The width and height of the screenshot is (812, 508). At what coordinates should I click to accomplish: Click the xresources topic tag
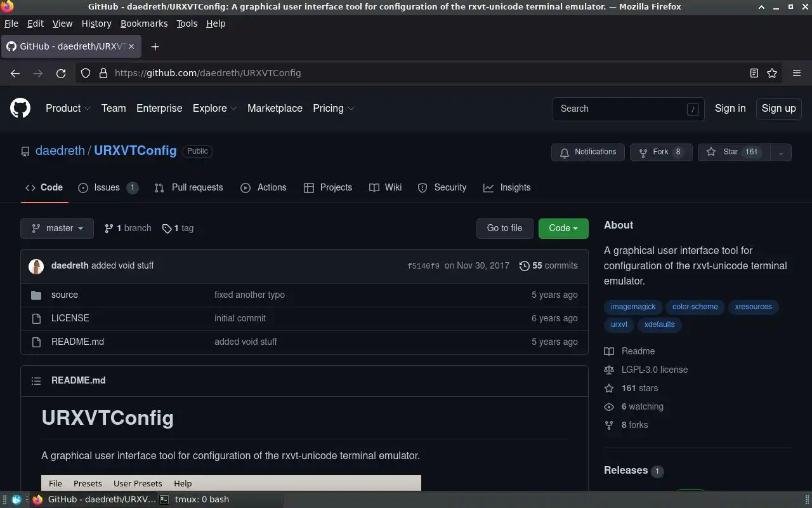[x=753, y=307]
